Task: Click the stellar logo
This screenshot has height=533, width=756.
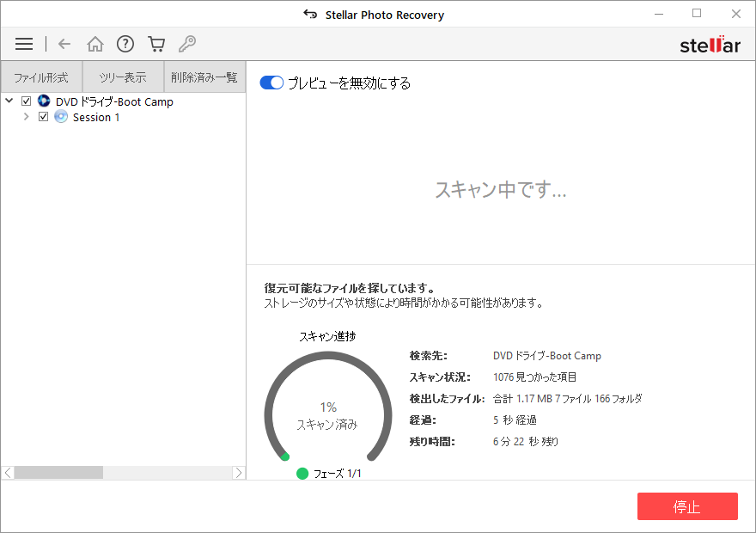Action: pos(710,45)
